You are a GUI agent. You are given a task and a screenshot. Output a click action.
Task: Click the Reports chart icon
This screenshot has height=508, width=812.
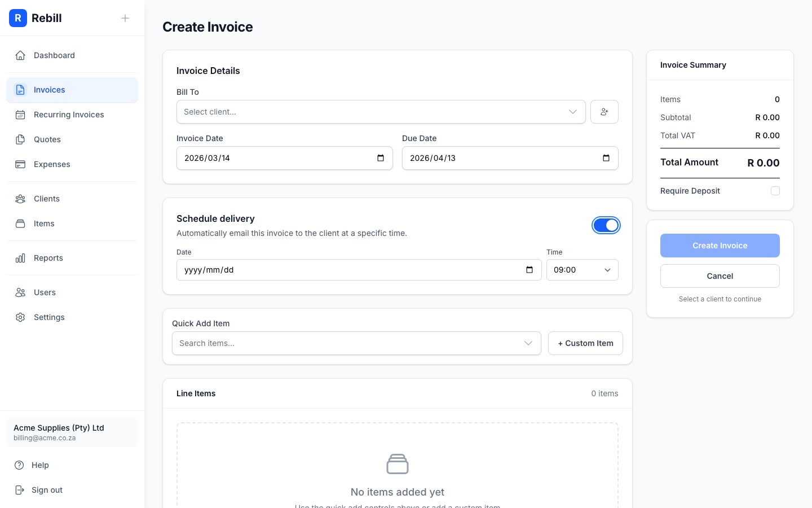tap(20, 258)
